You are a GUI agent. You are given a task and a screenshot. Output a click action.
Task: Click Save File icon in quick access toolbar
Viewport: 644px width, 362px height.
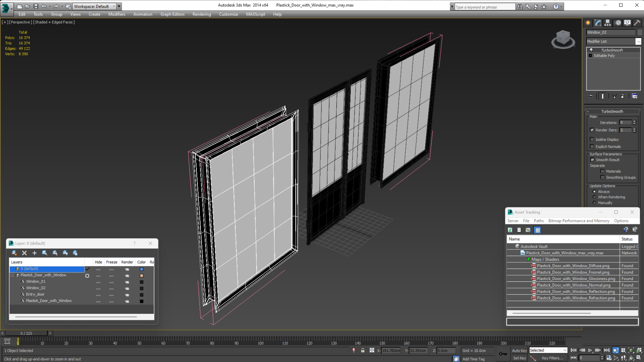(x=36, y=6)
